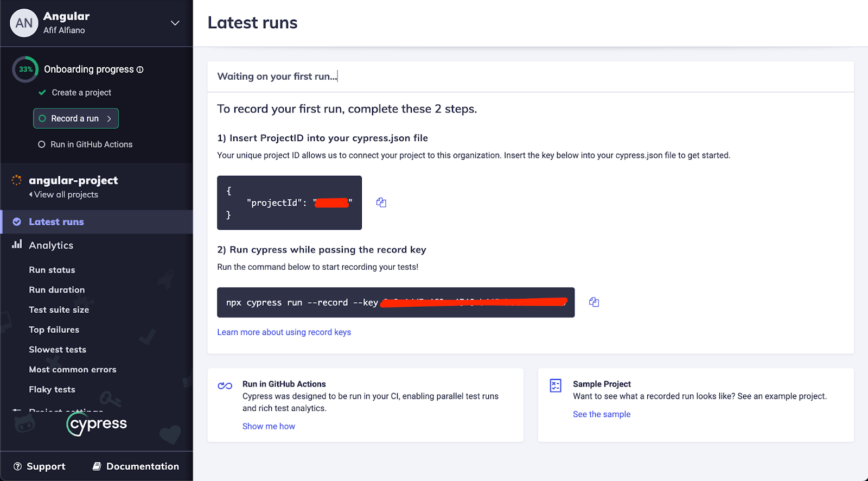Viewport: 868px width, 481px height.
Task: Click the Support question mark icon
Action: tap(17, 466)
